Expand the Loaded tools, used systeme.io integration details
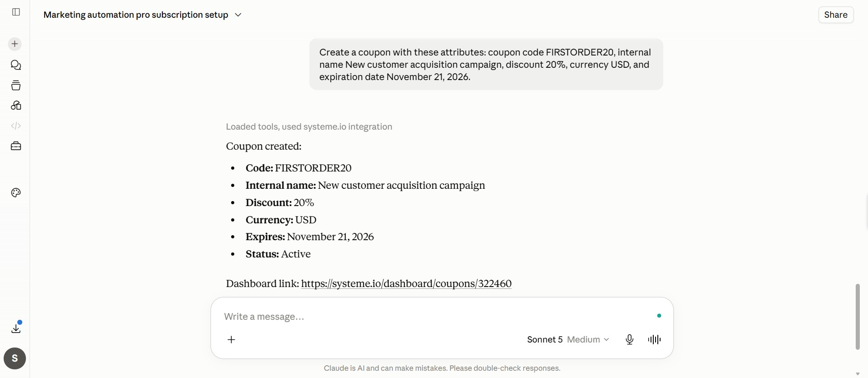Viewport: 868px width, 378px height. pos(309,127)
